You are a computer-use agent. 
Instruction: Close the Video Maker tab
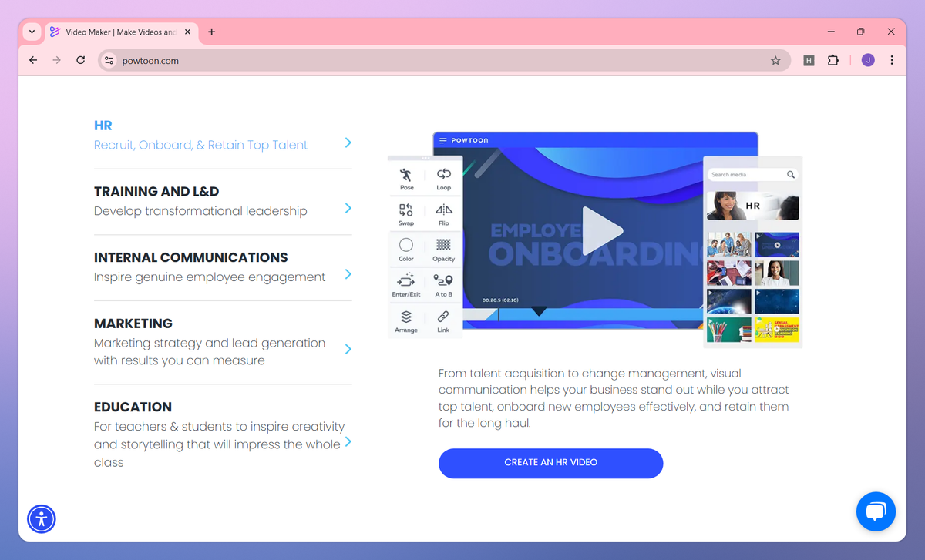188,32
